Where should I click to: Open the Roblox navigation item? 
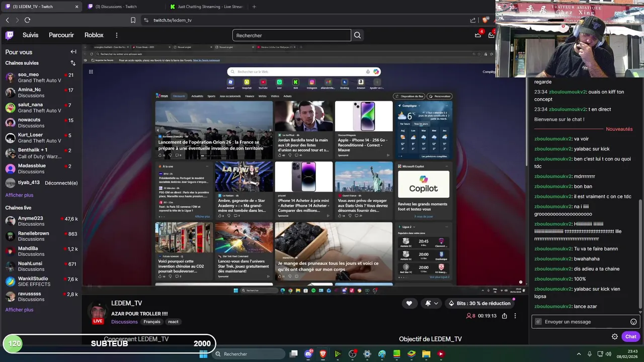point(94,35)
